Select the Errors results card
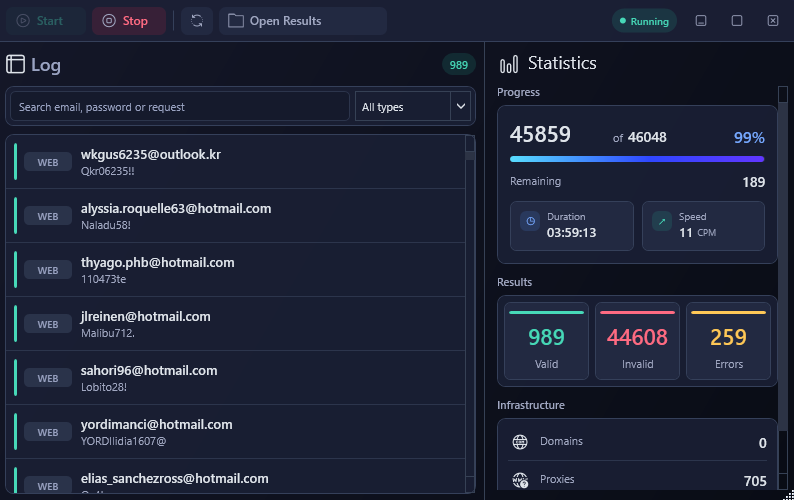Screen dimensions: 794x500 728,341
